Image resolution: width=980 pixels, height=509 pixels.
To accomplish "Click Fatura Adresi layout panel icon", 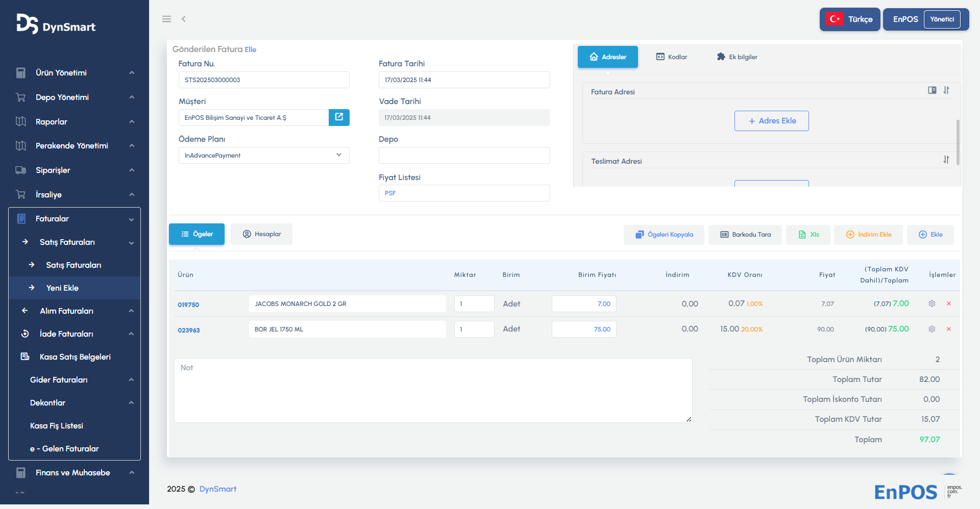I will [x=932, y=90].
